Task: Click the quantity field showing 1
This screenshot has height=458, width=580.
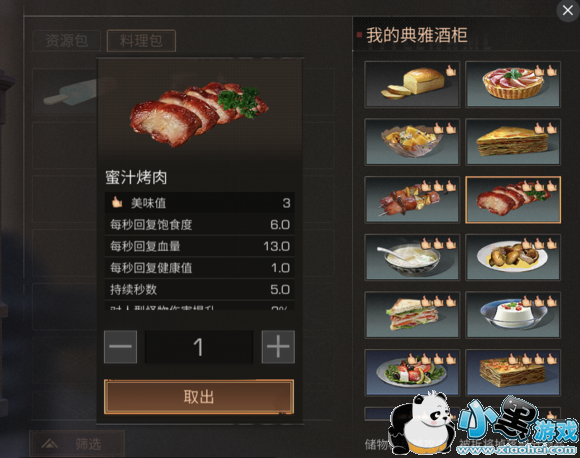Action: 199,347
